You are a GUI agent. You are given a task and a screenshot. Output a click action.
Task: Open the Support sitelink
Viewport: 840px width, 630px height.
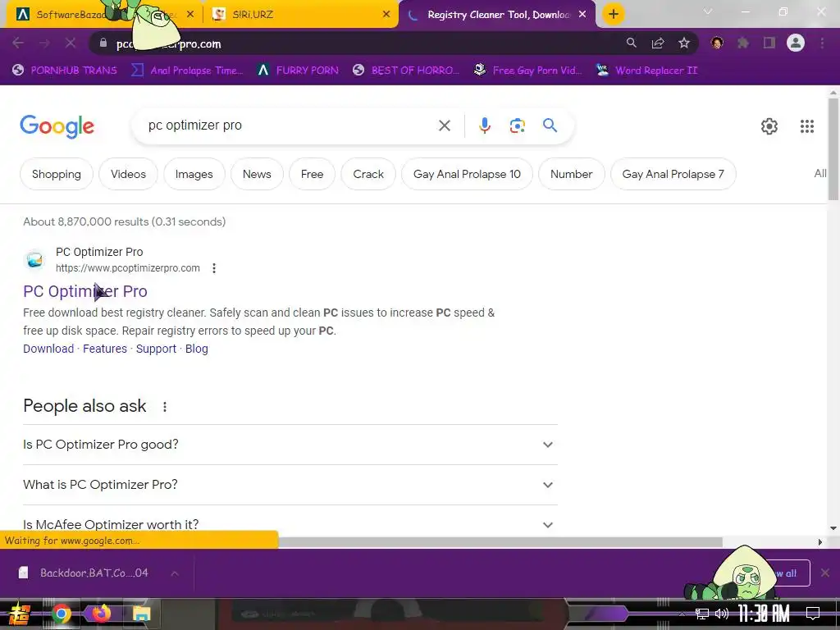[x=156, y=349]
